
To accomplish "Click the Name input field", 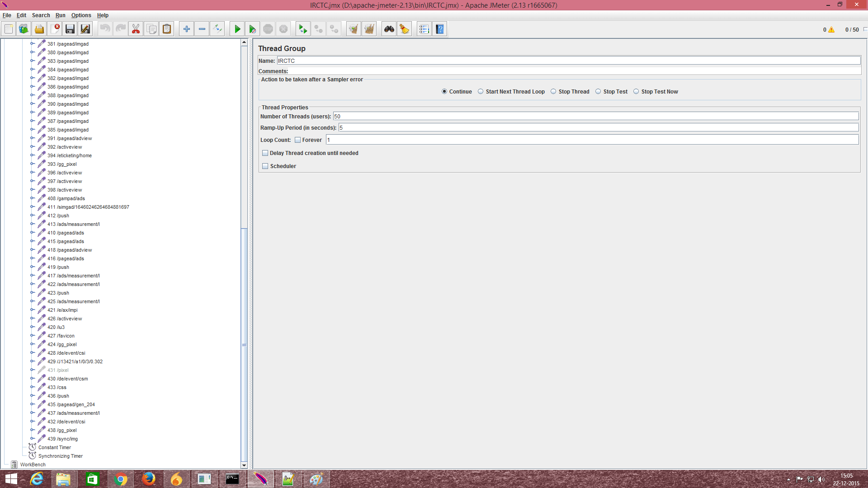I will pyautogui.click(x=569, y=61).
